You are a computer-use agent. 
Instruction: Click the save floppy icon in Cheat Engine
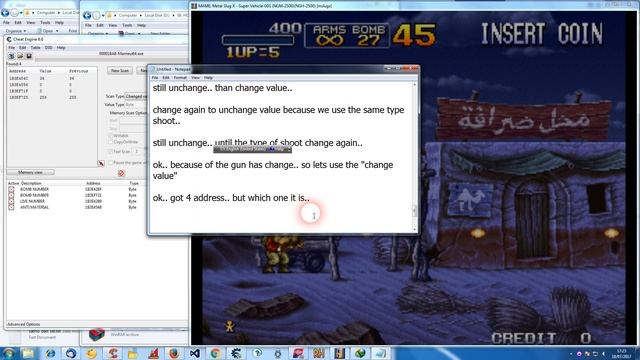[x=29, y=56]
